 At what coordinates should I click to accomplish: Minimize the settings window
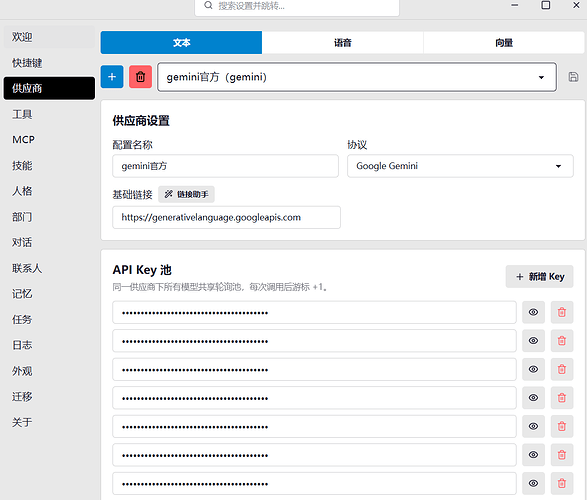515,5
